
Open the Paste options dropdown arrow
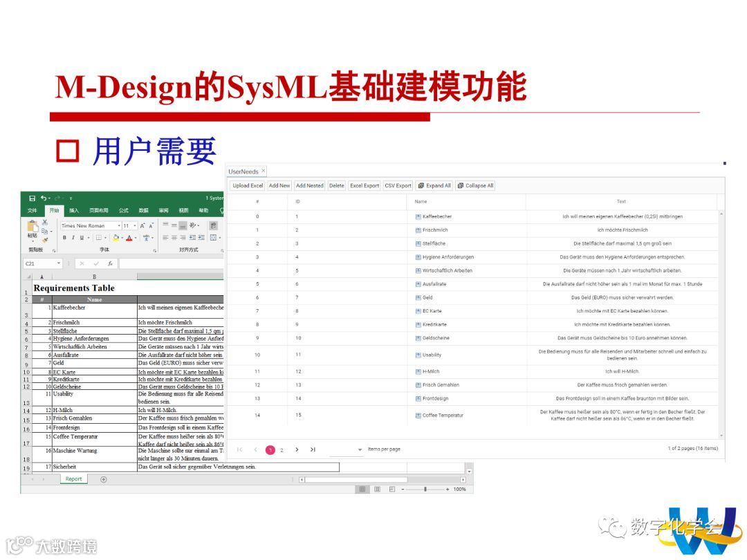coord(33,241)
